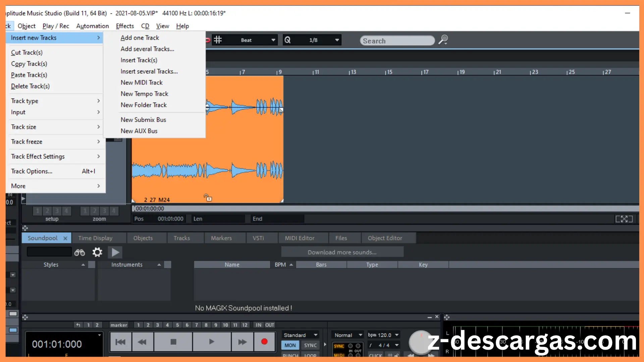Switch to the MIDI Editor tab
This screenshot has height=362, width=644.
300,238
